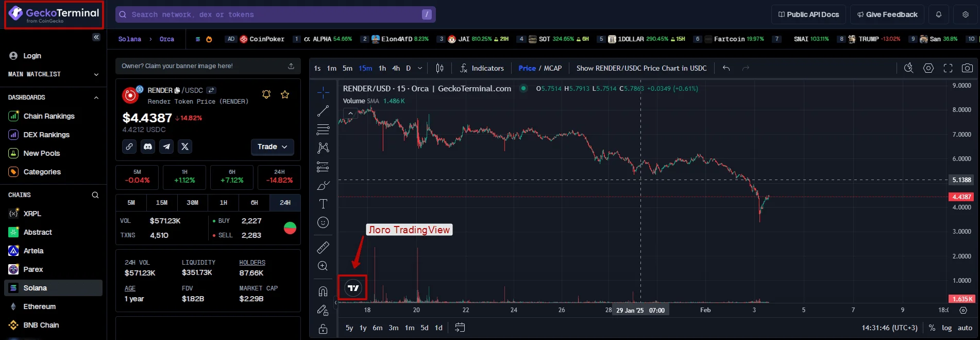Image resolution: width=980 pixels, height=340 pixels.
Task: Lock all drawing tools
Action: pos(323,329)
